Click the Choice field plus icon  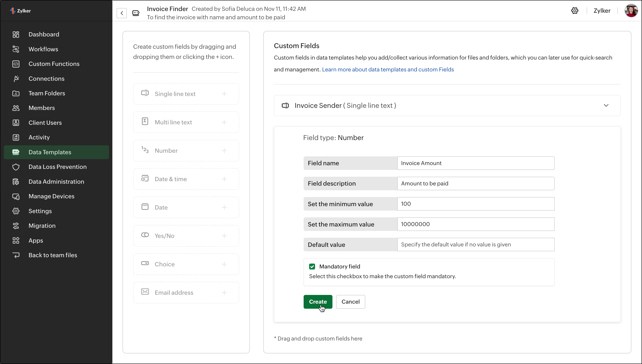point(224,264)
